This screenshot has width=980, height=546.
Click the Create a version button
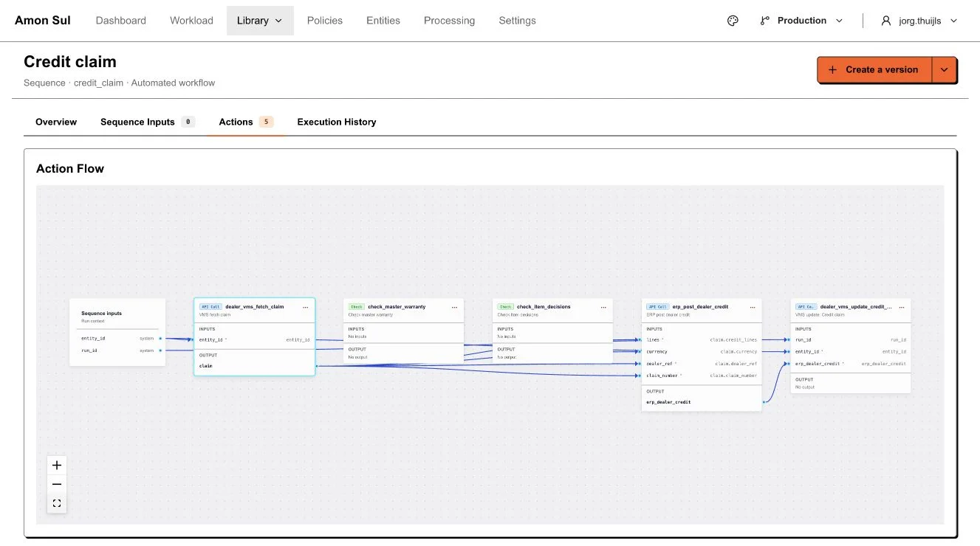[874, 69]
